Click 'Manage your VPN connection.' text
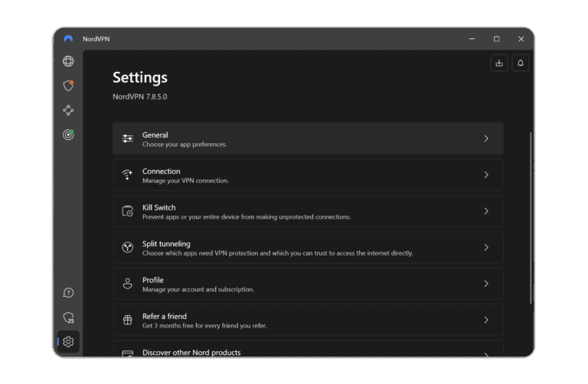 point(185,181)
